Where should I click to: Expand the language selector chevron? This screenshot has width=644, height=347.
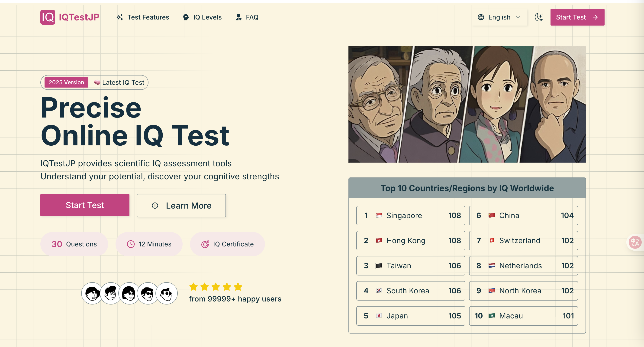(518, 17)
